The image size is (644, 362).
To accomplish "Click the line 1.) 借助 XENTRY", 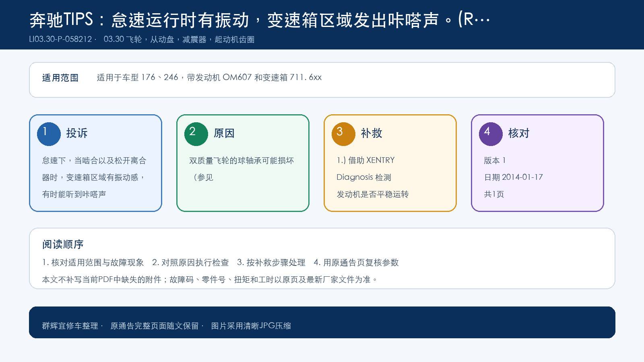I will coord(365,160).
